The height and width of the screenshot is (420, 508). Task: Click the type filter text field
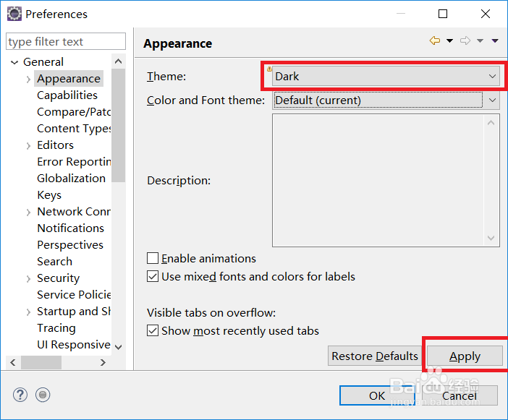[x=65, y=42]
